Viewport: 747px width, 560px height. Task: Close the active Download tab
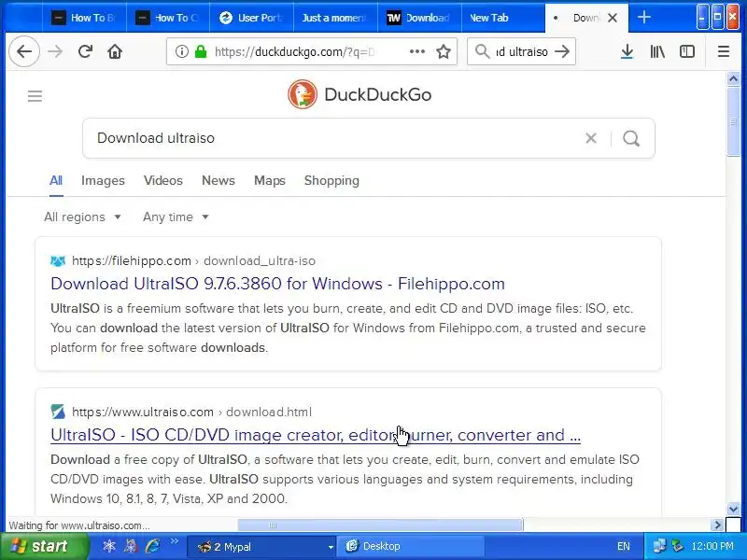click(613, 18)
